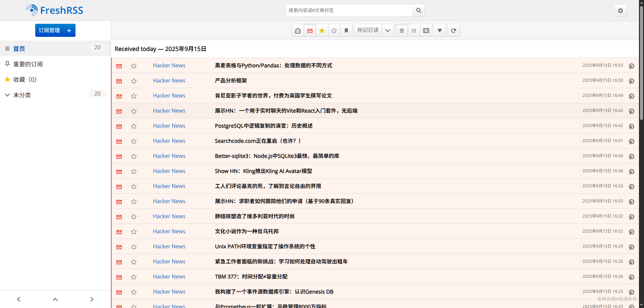Viewport: 644px width, 308px height.
Task: Mark the 文化小说 article envelope as read
Action: pos(119,232)
